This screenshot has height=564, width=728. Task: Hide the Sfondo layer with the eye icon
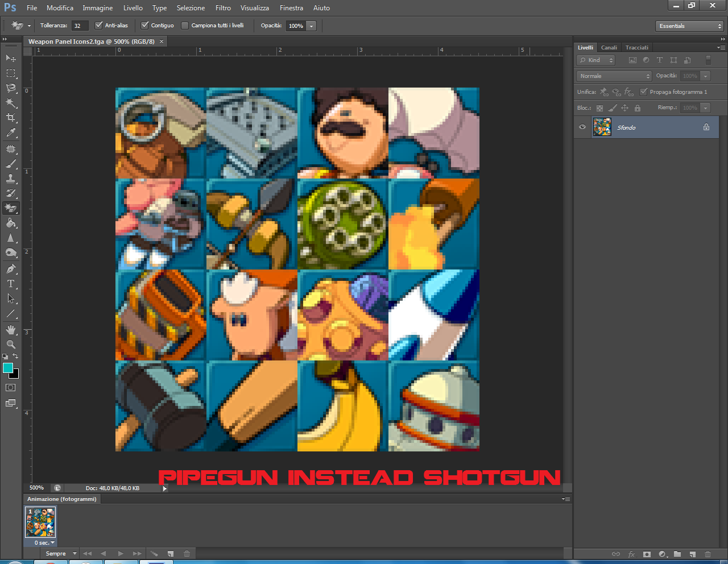[582, 127]
